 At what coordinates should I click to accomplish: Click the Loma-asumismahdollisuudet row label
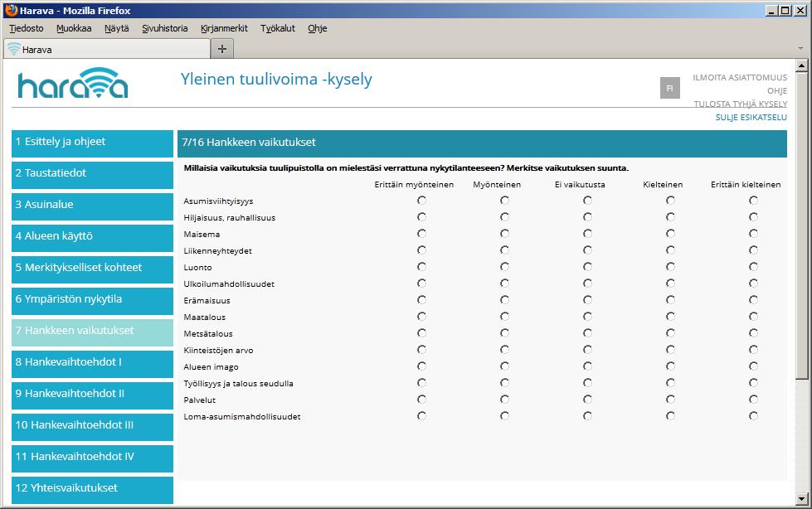click(x=242, y=417)
